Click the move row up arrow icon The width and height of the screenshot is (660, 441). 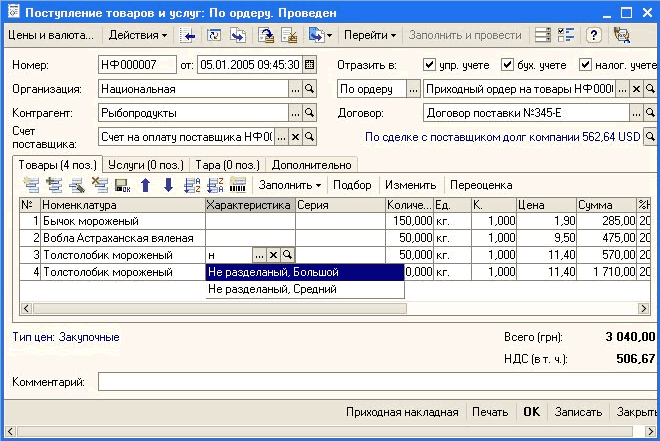[x=146, y=185]
